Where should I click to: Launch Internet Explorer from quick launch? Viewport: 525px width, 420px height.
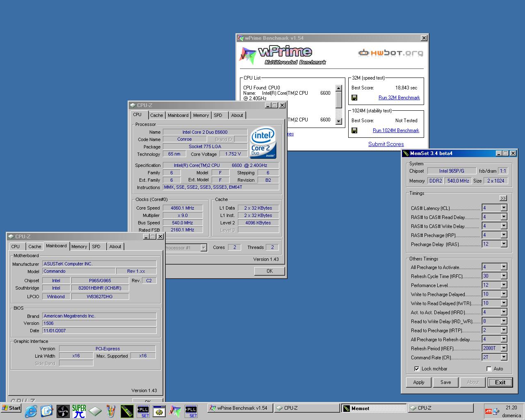pos(31,411)
